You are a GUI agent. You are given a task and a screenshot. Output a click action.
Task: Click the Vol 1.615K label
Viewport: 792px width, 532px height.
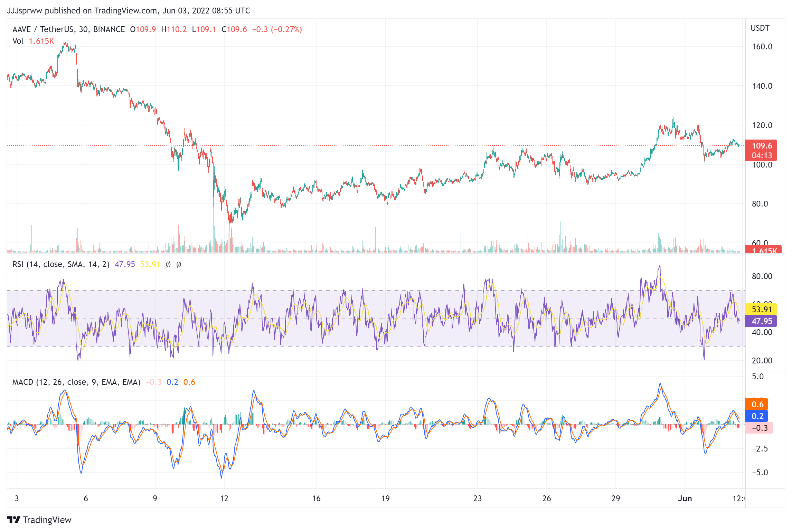pos(33,41)
